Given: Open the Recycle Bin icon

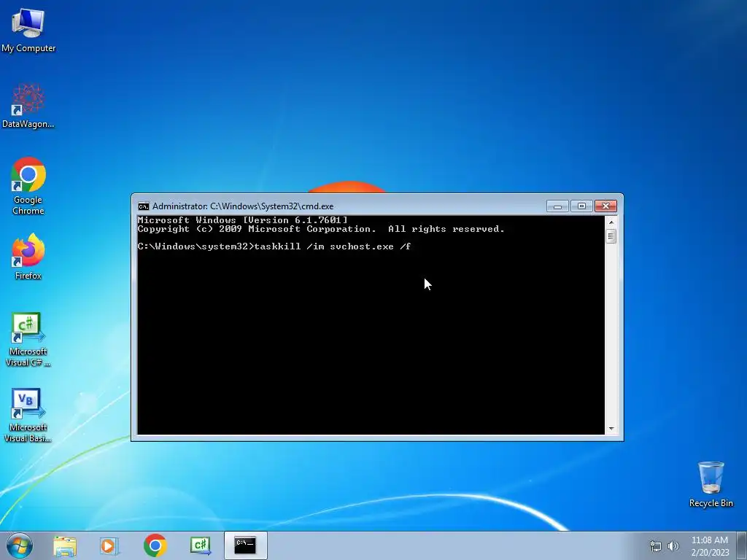Looking at the screenshot, I should 711,484.
